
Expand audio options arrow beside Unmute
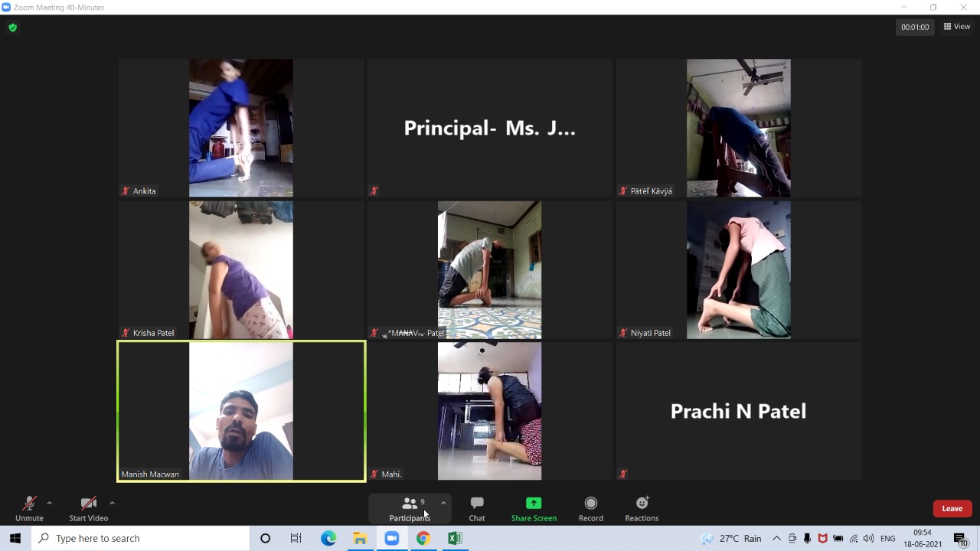(50, 503)
